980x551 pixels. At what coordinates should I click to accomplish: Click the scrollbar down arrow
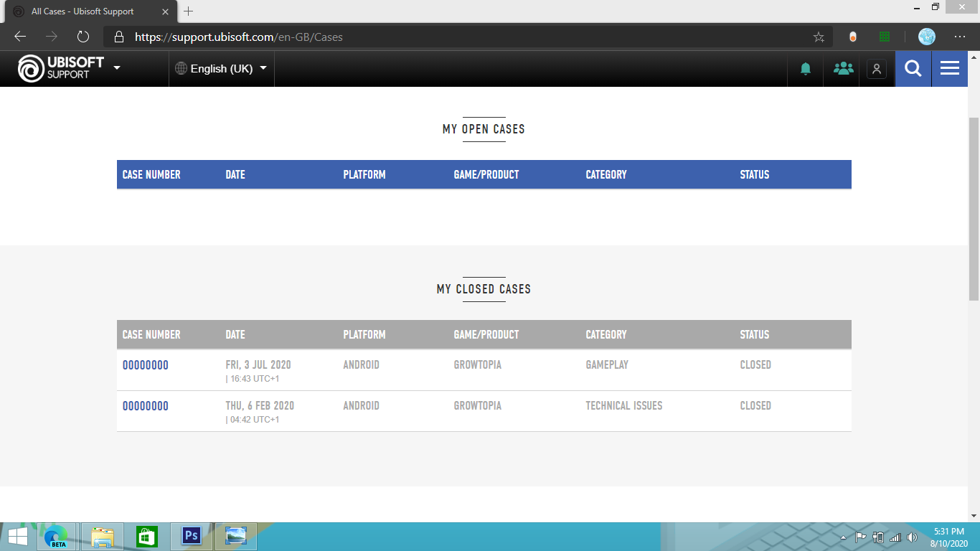click(974, 515)
